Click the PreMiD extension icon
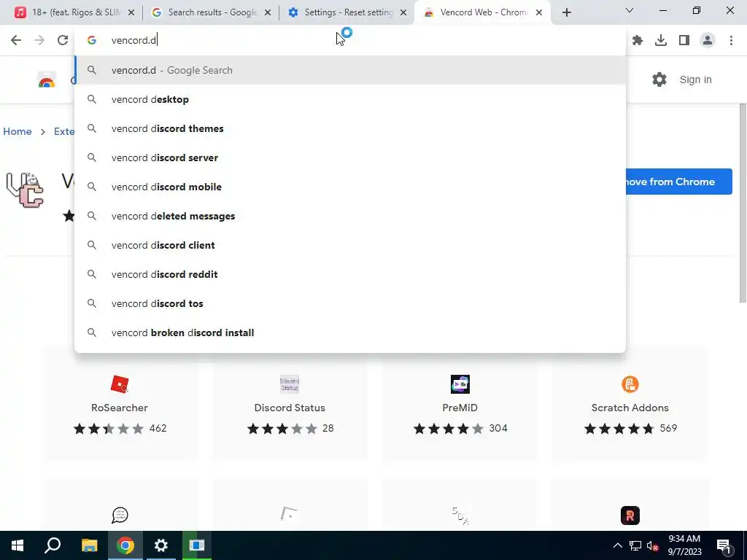This screenshot has width=747, height=560. 460,384
